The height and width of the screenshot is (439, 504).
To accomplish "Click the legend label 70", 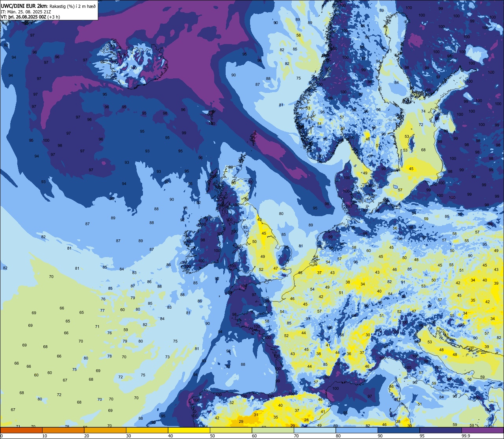I will (x=296, y=436).
